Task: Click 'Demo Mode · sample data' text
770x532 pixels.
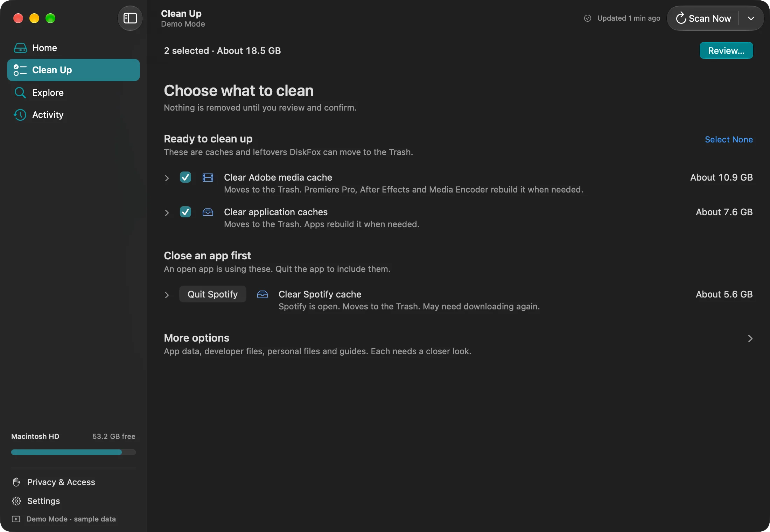Action: [x=71, y=519]
